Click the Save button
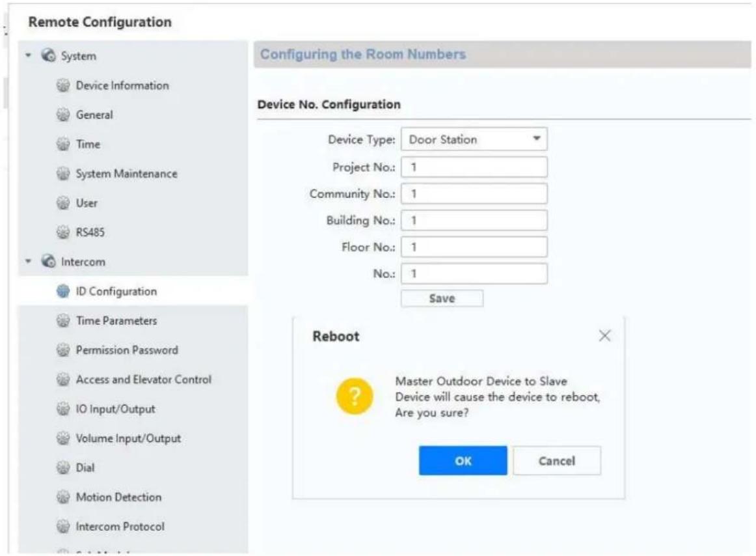The height and width of the screenshot is (556, 756). pyautogui.click(x=442, y=299)
